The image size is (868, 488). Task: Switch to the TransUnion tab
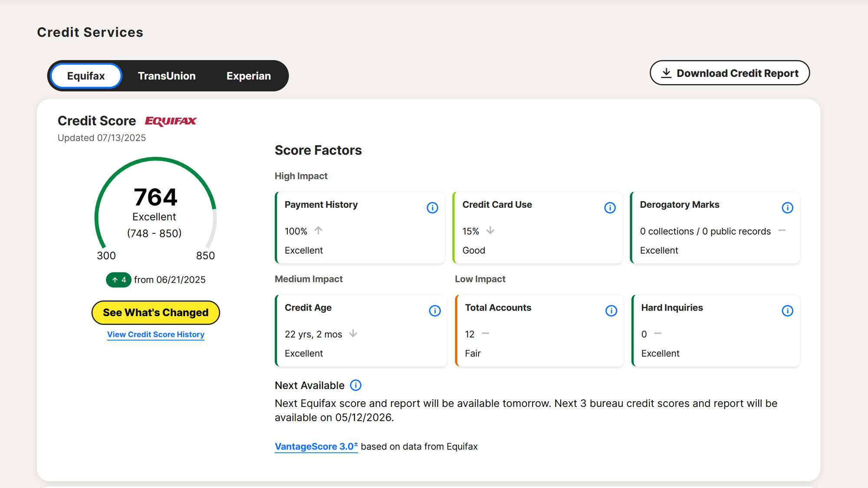coord(167,76)
